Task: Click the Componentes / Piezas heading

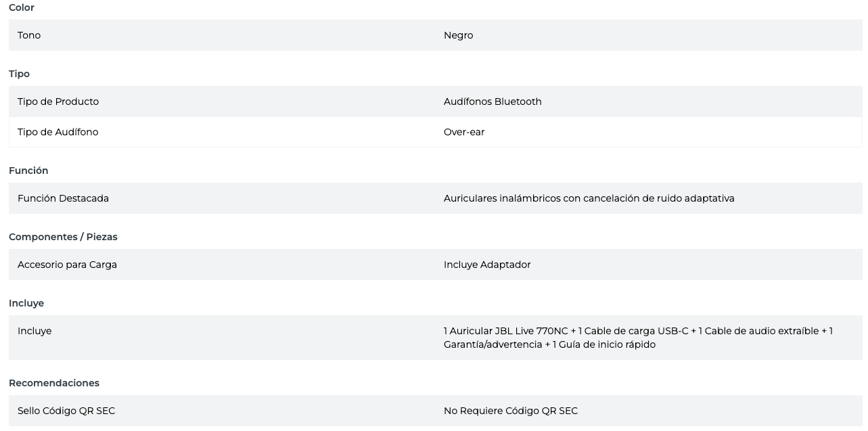Action: (63, 237)
